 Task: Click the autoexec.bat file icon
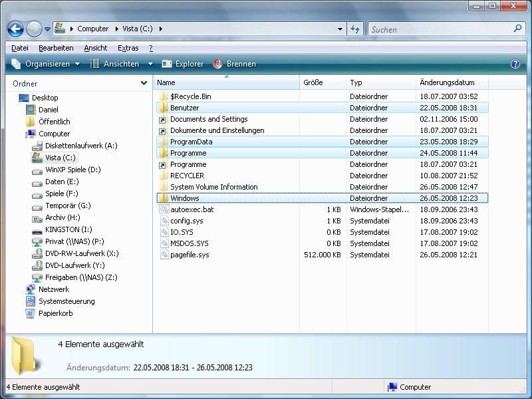coord(164,209)
